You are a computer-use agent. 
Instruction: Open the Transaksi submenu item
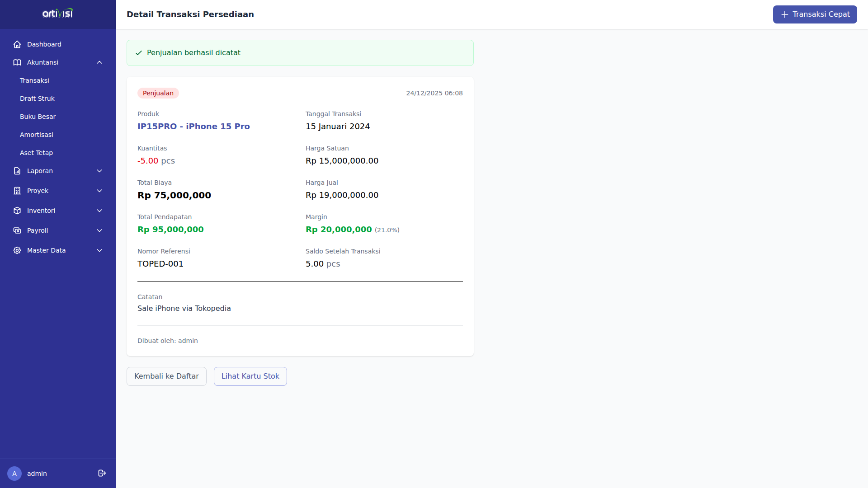34,80
